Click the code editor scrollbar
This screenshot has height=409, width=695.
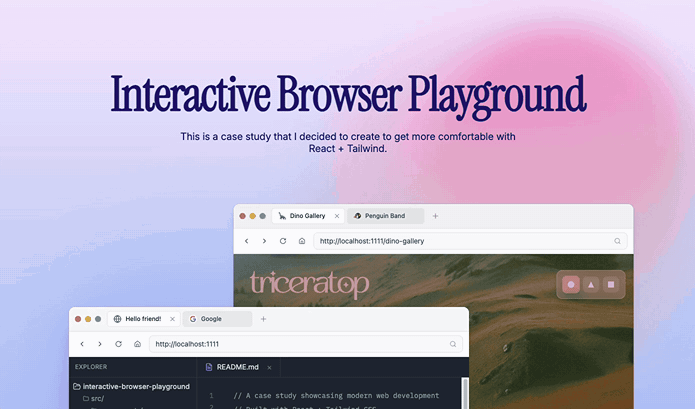(465, 393)
